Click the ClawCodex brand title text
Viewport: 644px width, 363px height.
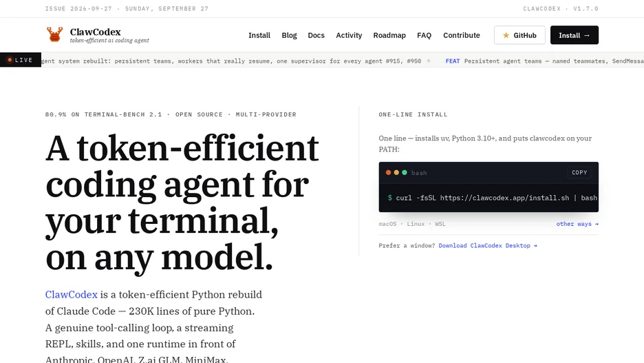pyautogui.click(x=95, y=32)
